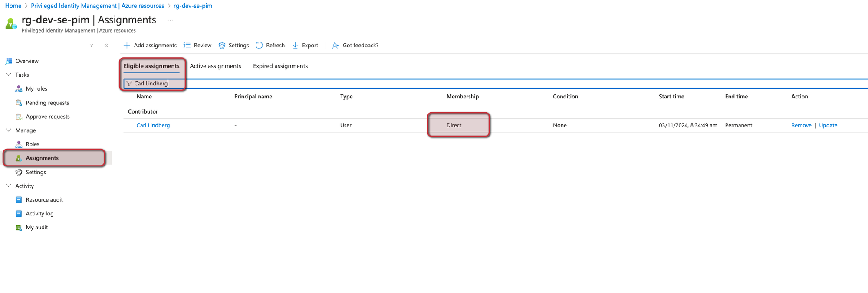Click the 03/11/2024 start time cell
The width and height of the screenshot is (868, 293).
point(688,125)
